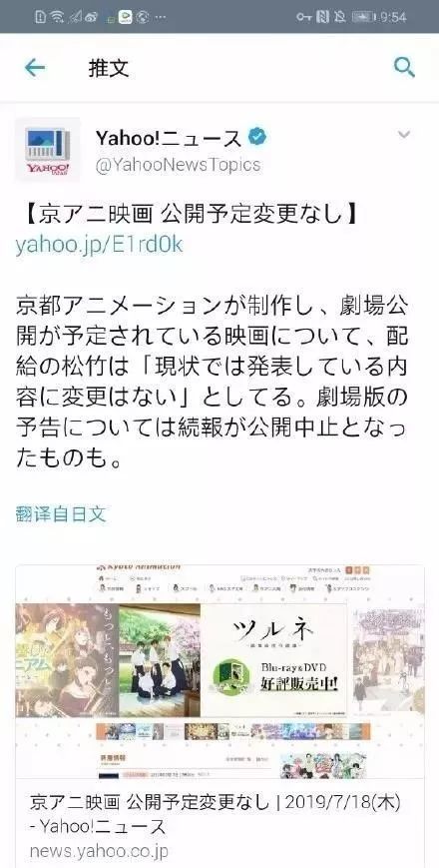Open search with the magnifier icon
439x868 pixels.
pos(404,68)
